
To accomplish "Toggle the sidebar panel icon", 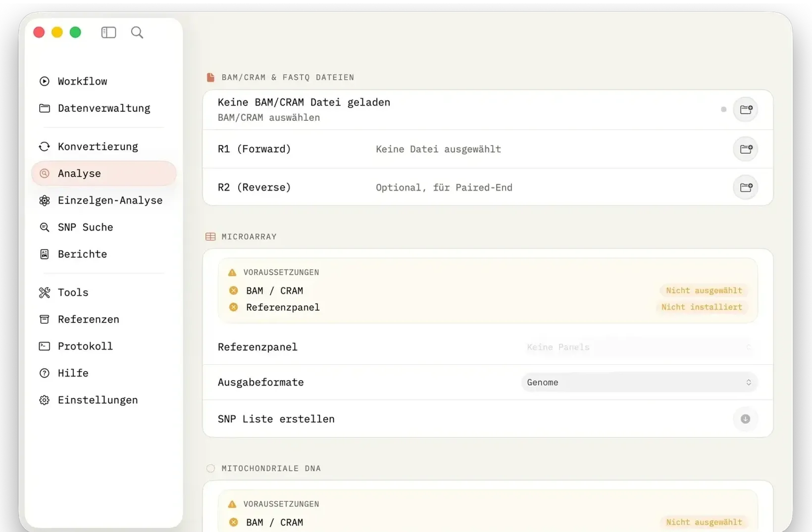I will [108, 33].
